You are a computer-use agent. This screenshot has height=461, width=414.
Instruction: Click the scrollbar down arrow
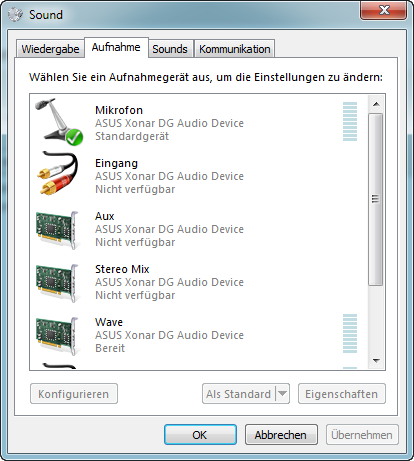coord(376,361)
